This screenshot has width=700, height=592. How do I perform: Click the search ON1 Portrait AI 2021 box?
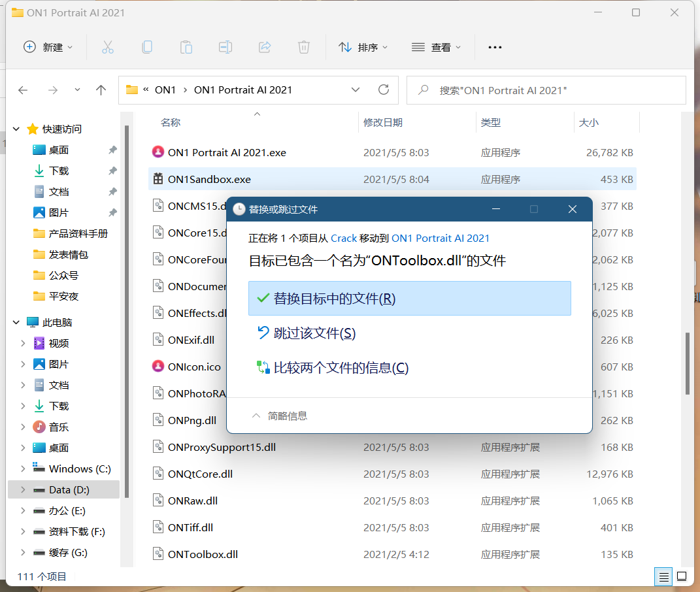tap(546, 90)
